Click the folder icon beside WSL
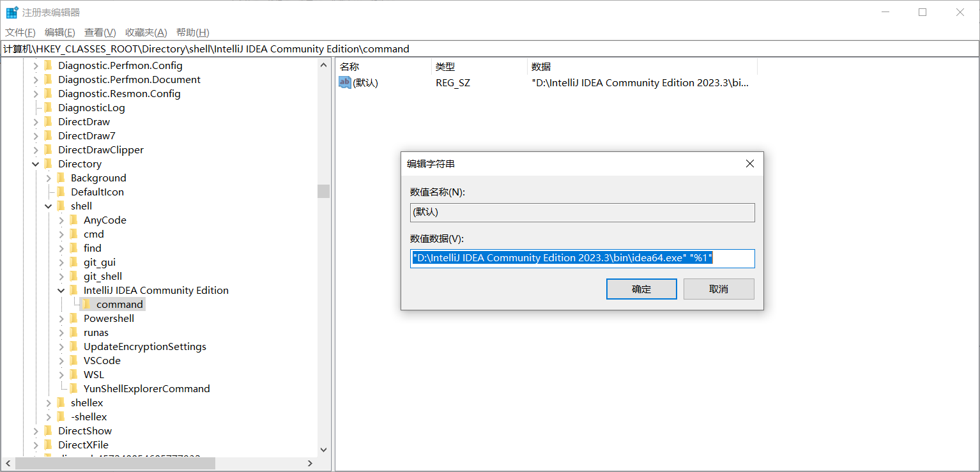 pyautogui.click(x=74, y=374)
